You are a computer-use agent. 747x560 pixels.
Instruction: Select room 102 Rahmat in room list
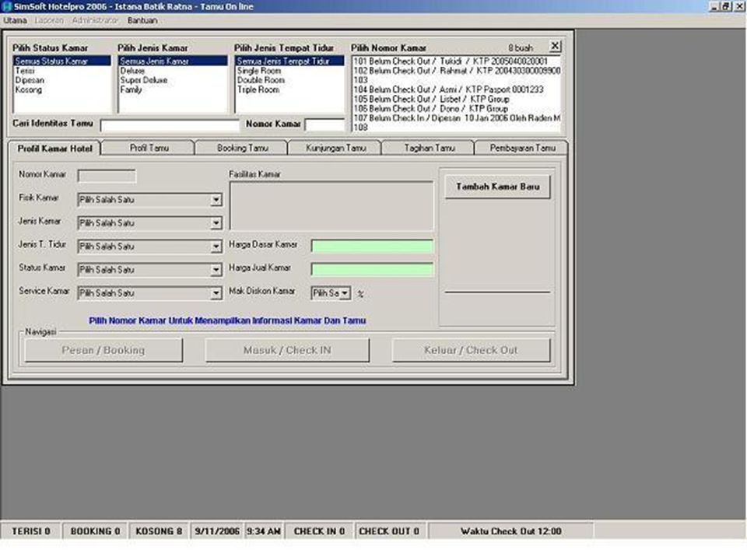[457, 71]
